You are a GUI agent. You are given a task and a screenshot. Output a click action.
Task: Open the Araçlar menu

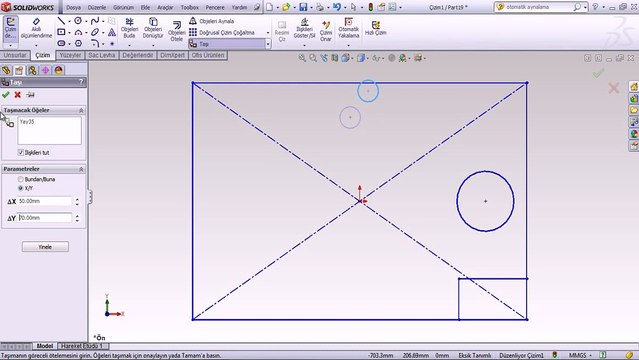point(165,7)
